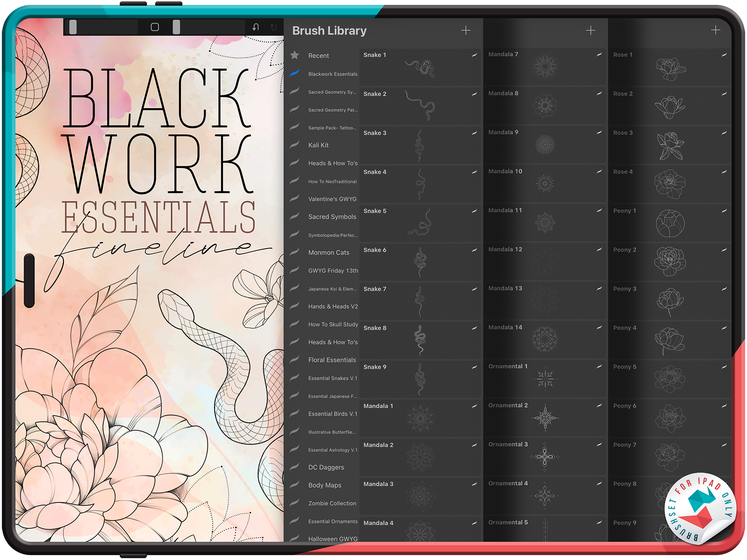
Task: Open the Body Maps brush set
Action: (x=324, y=485)
